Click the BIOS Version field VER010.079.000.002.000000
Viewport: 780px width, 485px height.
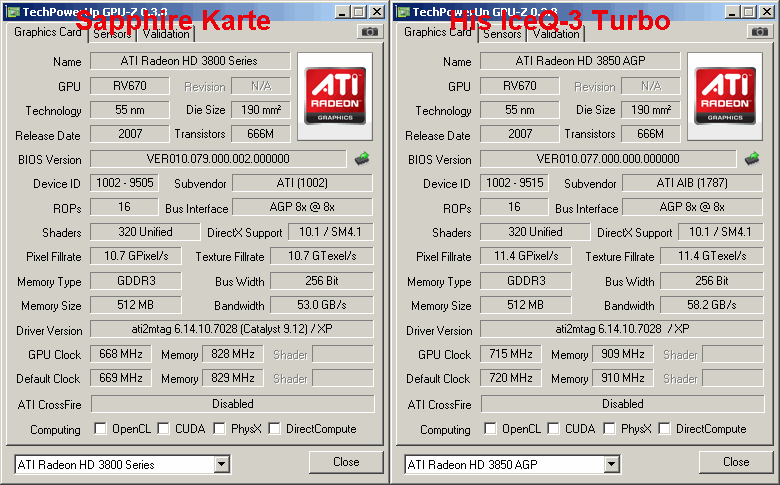click(218, 159)
